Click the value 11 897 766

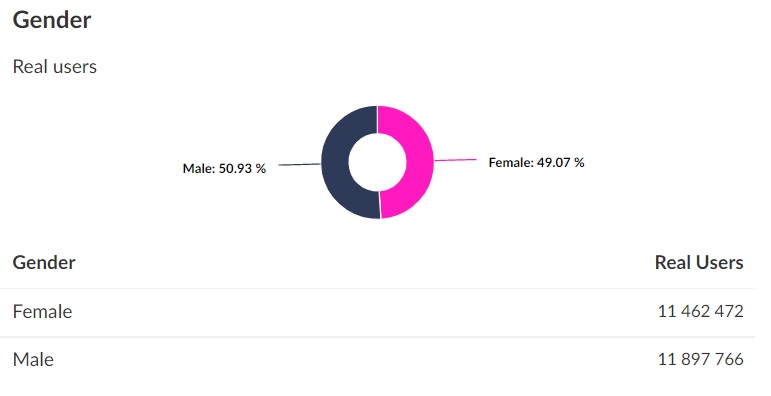700,359
